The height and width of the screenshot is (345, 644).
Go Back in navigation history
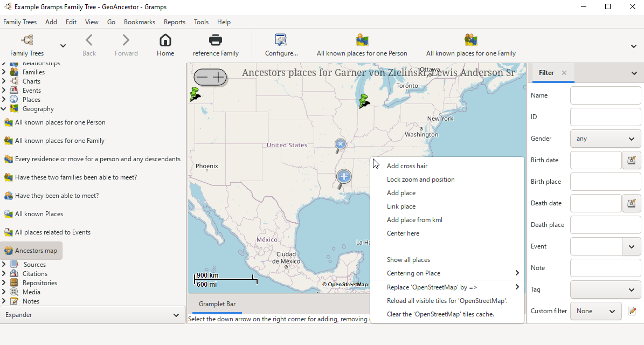[x=89, y=45]
